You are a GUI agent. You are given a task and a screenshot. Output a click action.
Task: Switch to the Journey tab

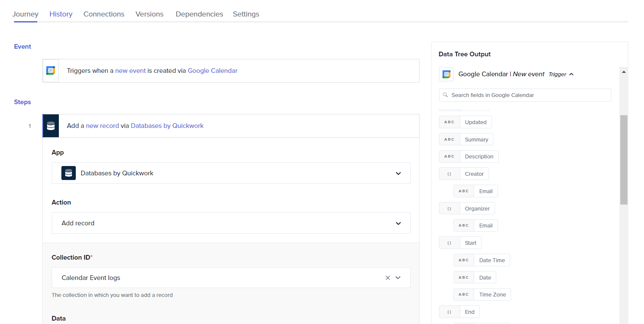(x=25, y=14)
